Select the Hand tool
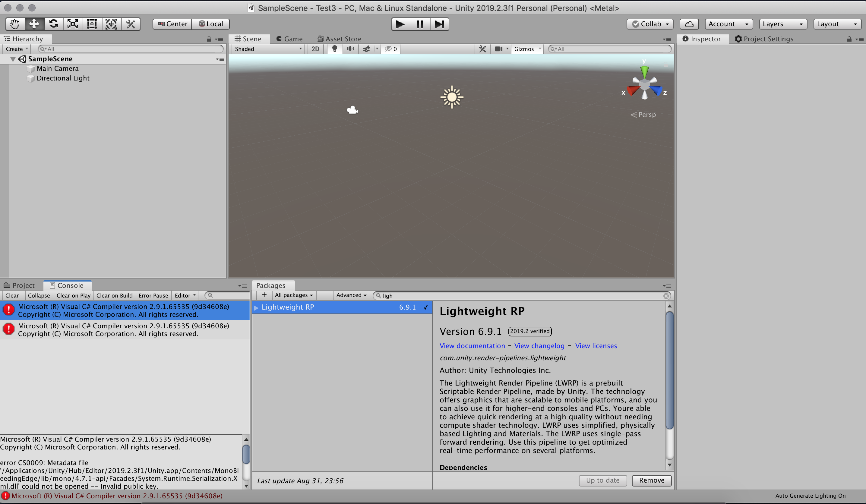This screenshot has width=866, height=504. pyautogui.click(x=14, y=24)
